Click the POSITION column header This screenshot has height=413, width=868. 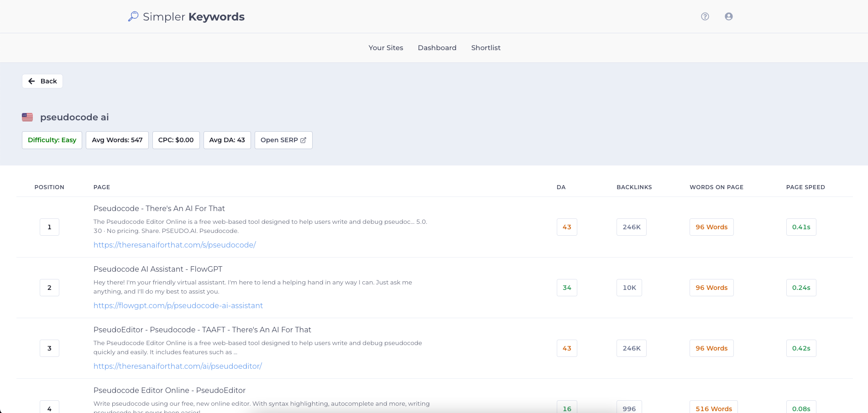pyautogui.click(x=49, y=187)
